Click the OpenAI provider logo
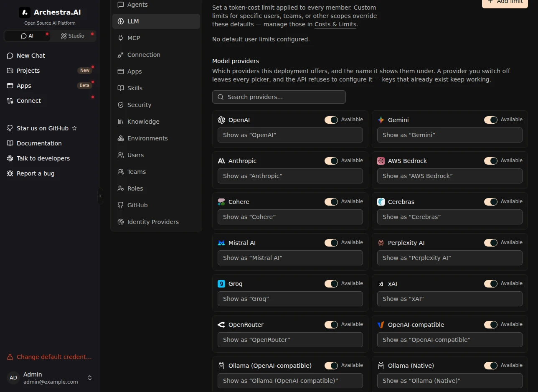Screen dimensions: 538x392 (x=221, y=120)
